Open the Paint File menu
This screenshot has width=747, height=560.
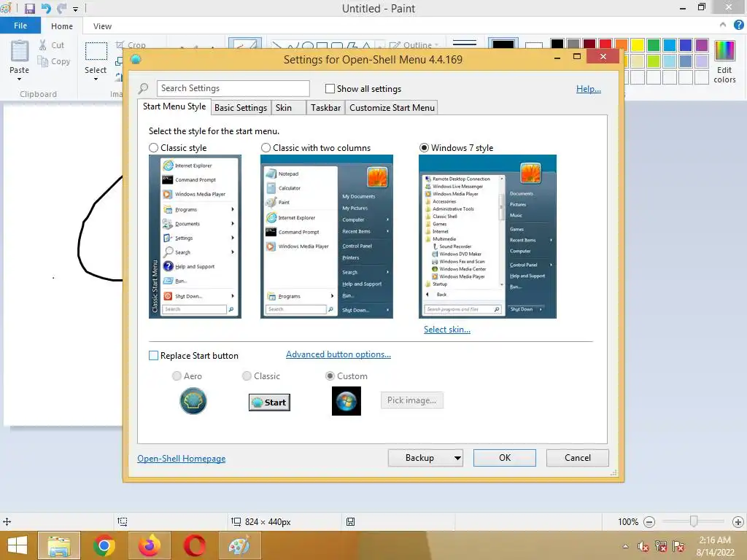(20, 26)
